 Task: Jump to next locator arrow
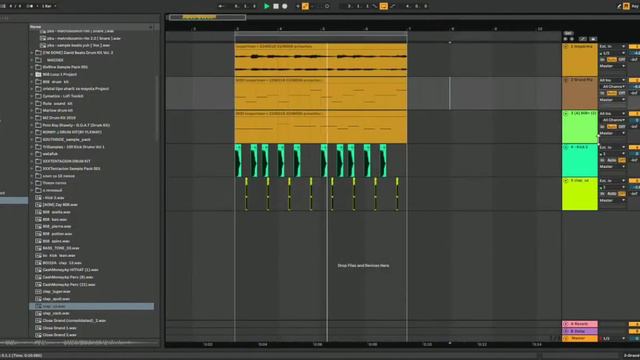click(572, 39)
